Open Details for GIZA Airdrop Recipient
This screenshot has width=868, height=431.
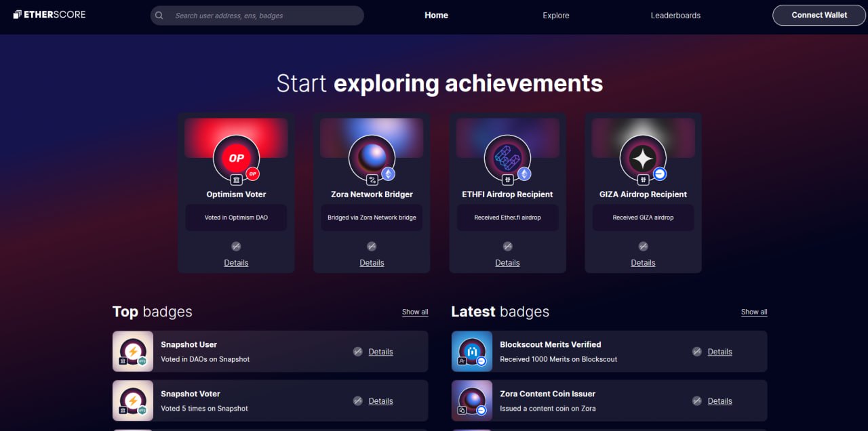[x=643, y=262]
